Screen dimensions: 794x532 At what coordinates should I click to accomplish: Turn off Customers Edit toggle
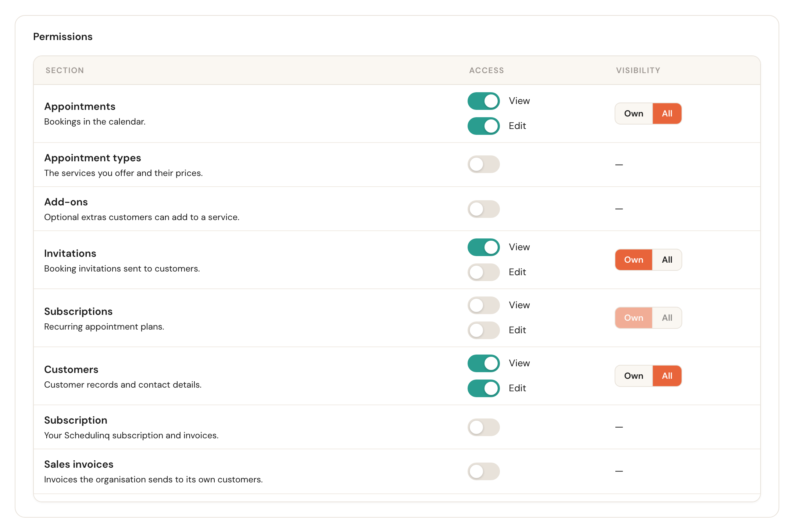click(x=483, y=388)
